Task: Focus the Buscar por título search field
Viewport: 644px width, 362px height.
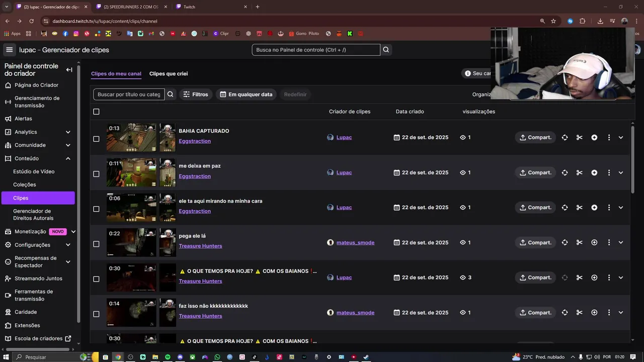Action: point(129,94)
